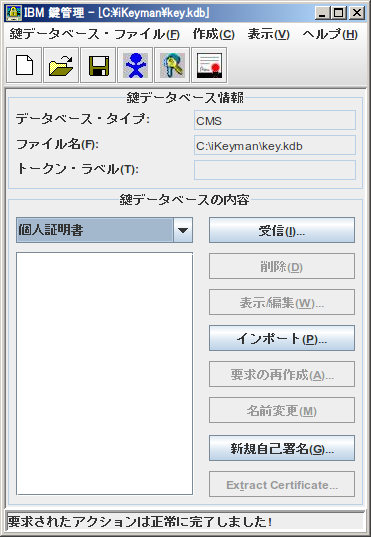Save the key database with floppy icon
Viewport: 371px width, 537px height.
pyautogui.click(x=98, y=65)
